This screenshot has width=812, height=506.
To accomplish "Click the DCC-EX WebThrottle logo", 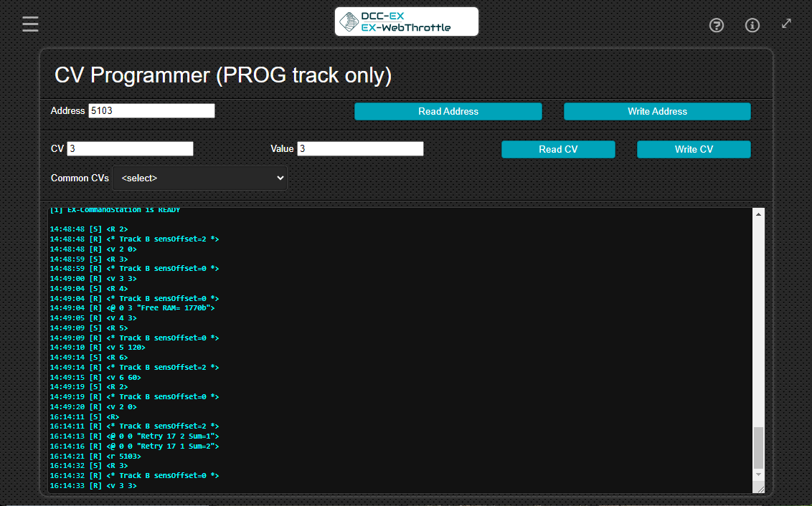I will tap(407, 22).
